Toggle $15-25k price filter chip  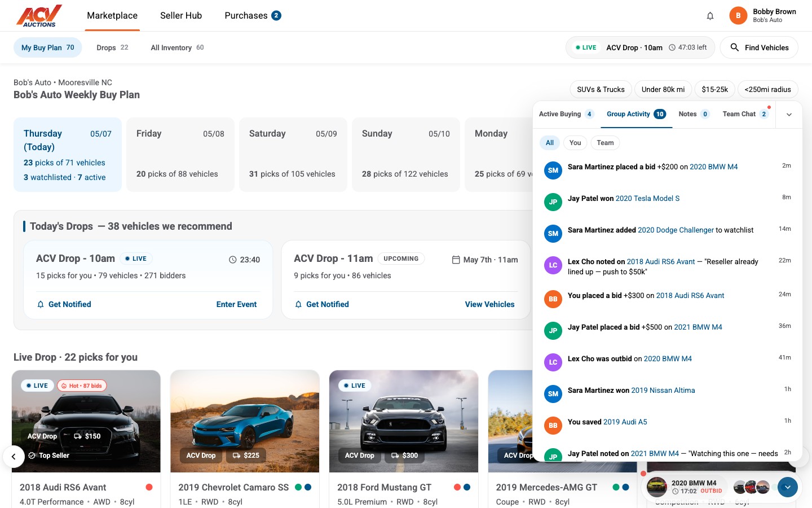click(714, 89)
